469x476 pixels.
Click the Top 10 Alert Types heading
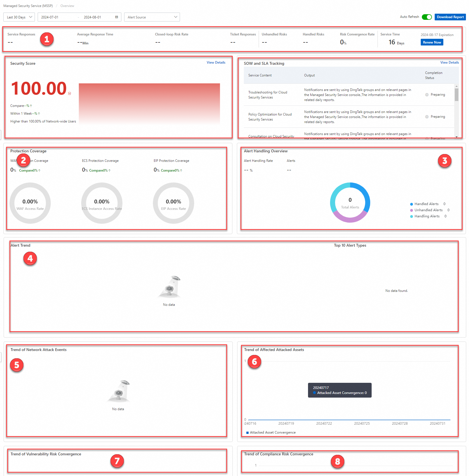click(350, 246)
